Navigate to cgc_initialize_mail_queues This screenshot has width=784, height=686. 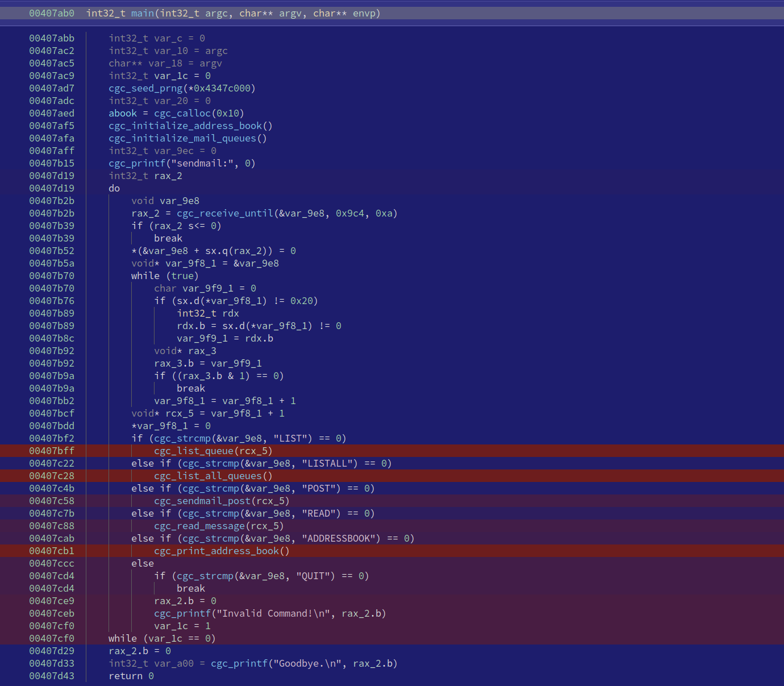coord(182,138)
